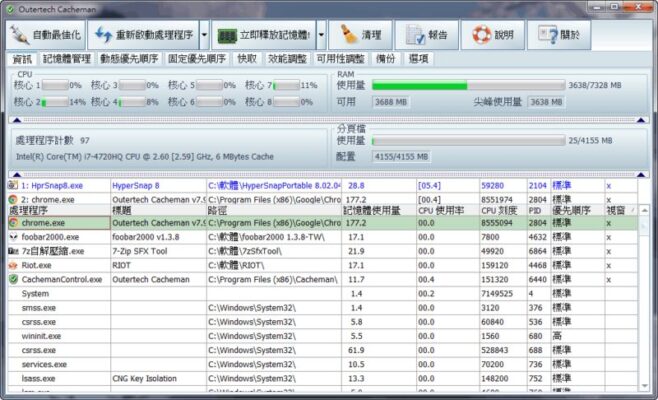Click the 7z自解壓縮.exe row icon

pos(13,251)
